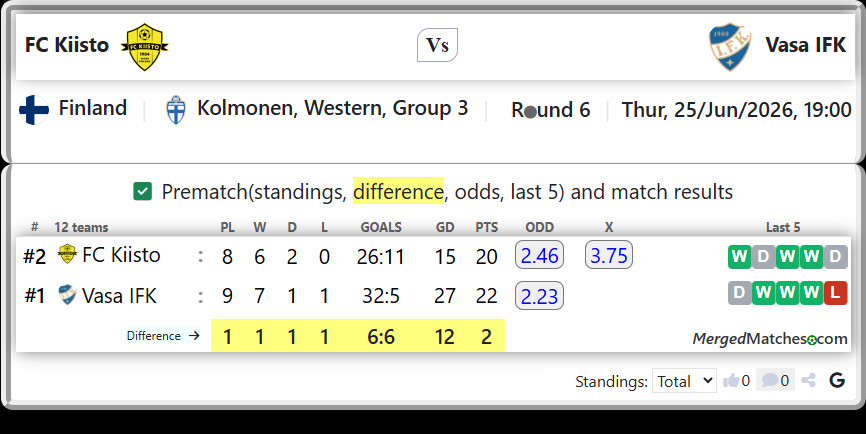The image size is (866, 434).
Task: Click the Vasa IFK odds 2.23
Action: [540, 296]
